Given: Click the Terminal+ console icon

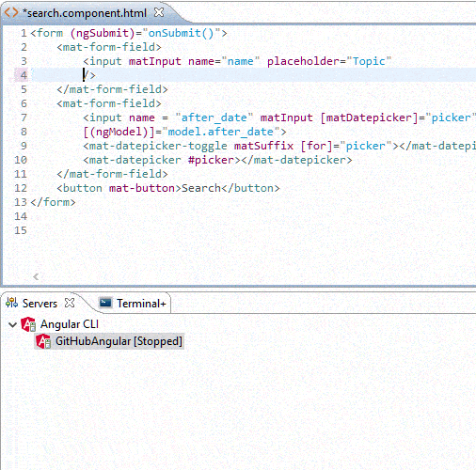Looking at the screenshot, I should coord(105,303).
